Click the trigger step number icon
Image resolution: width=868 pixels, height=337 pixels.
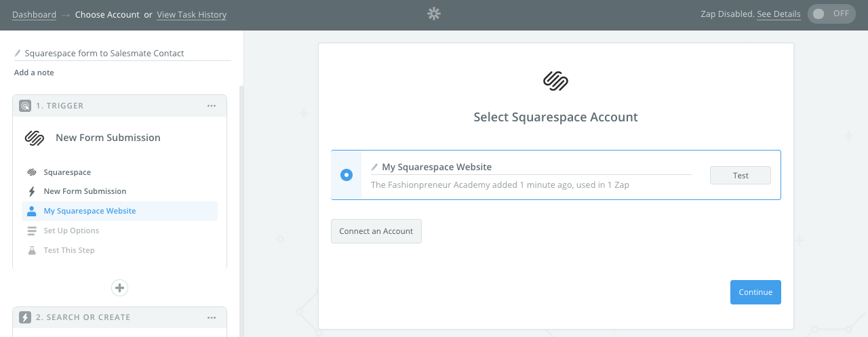point(25,106)
